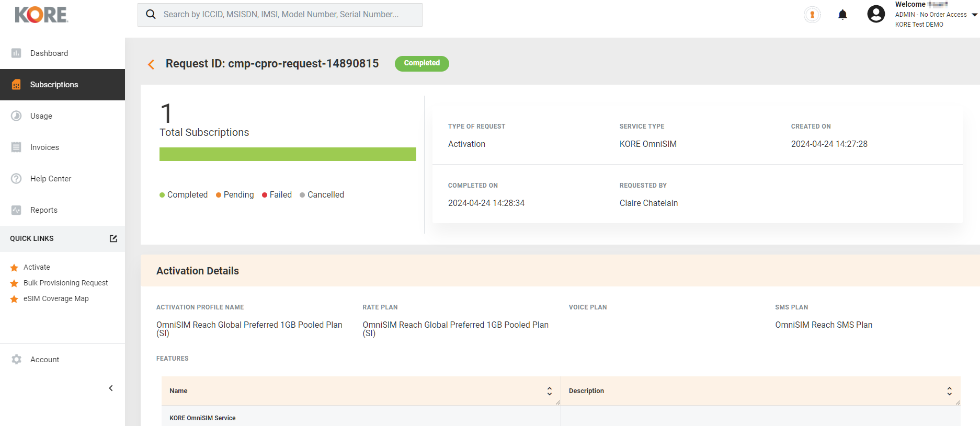Click the back arrow beside Request ID
The height and width of the screenshot is (426, 980).
tap(151, 64)
